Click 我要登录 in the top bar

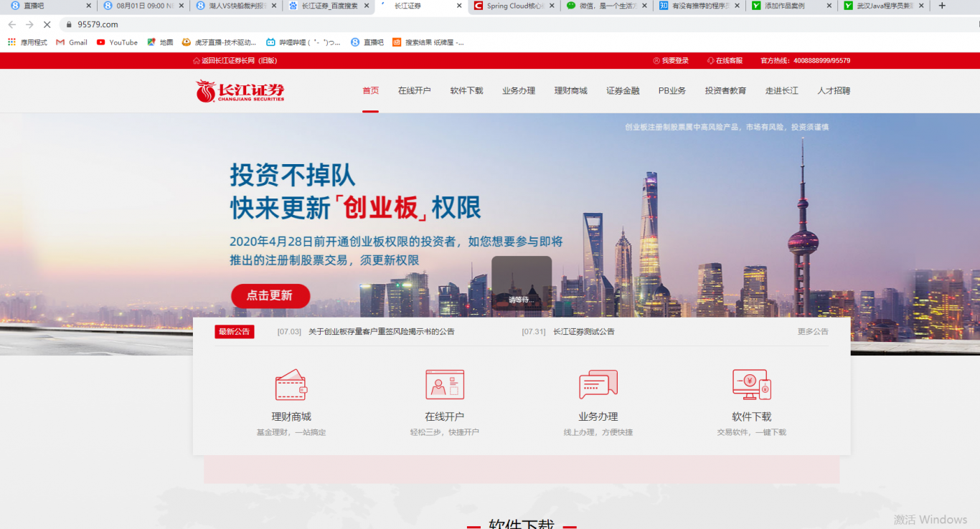click(671, 61)
